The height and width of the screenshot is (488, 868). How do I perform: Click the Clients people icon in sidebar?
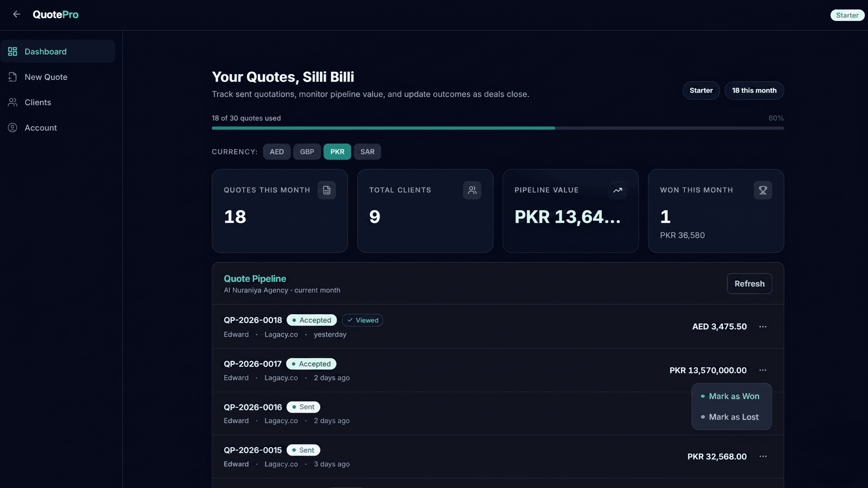12,102
